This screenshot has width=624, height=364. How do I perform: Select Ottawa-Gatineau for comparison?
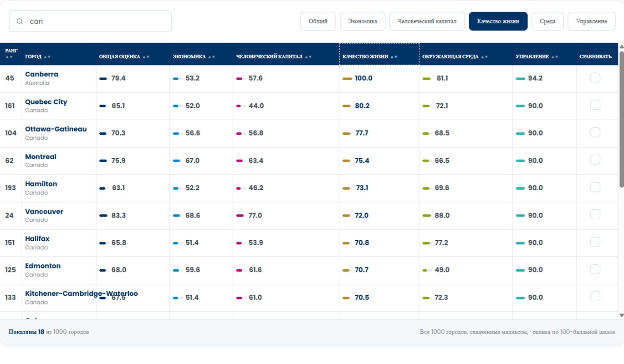pos(595,132)
